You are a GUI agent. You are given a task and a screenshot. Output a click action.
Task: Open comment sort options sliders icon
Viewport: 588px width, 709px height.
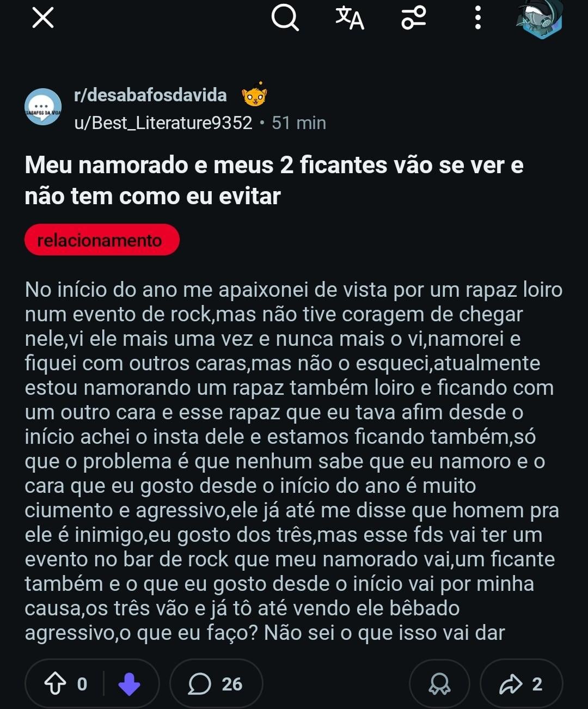[x=414, y=18]
